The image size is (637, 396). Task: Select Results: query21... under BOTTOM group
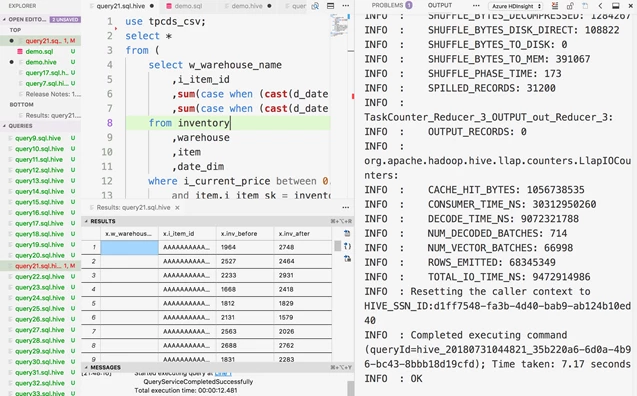[x=41, y=115]
